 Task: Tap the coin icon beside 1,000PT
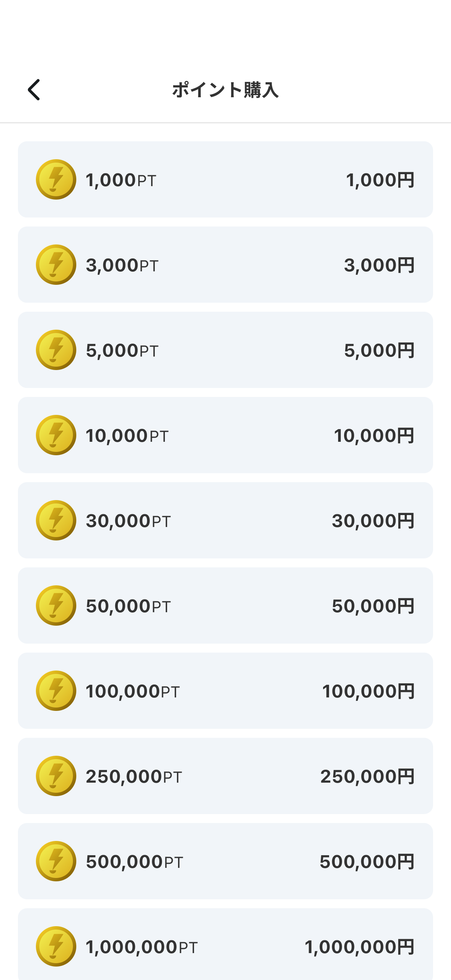tap(56, 179)
